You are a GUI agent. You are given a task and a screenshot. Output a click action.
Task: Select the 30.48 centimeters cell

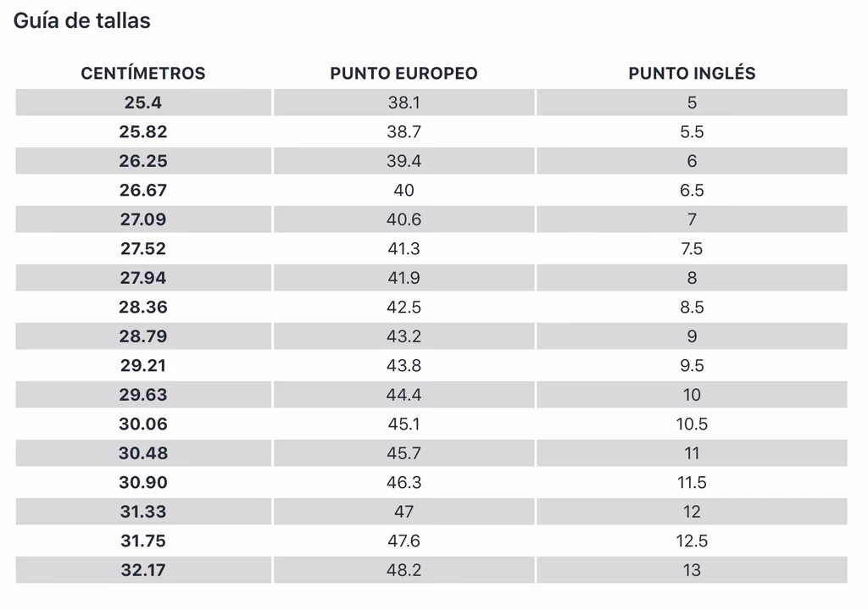click(x=143, y=453)
